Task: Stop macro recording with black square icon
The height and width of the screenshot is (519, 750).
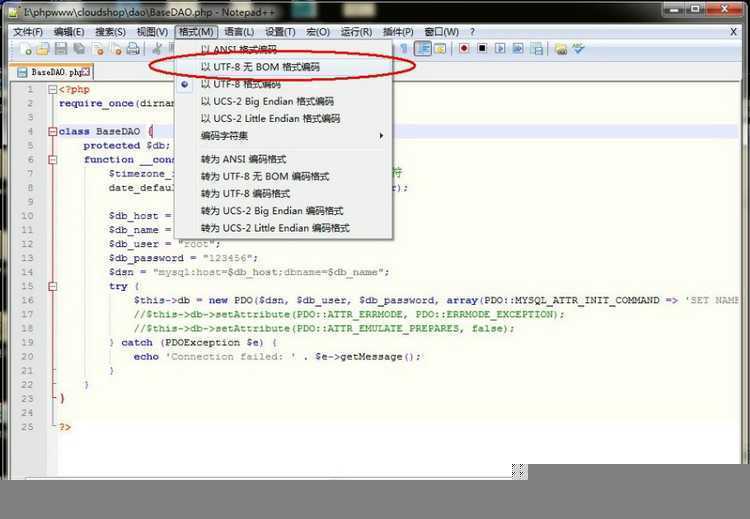Action: (482, 49)
